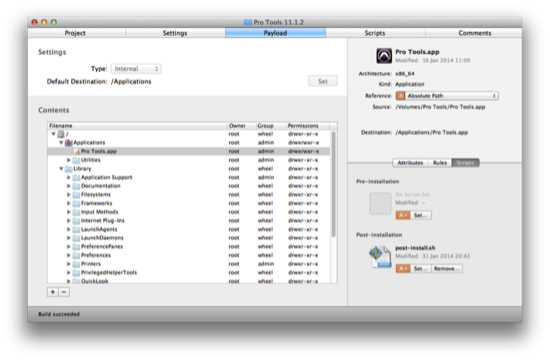Click the post-install.sh script file icon
This screenshot has height=361, width=550.
coord(380,257)
